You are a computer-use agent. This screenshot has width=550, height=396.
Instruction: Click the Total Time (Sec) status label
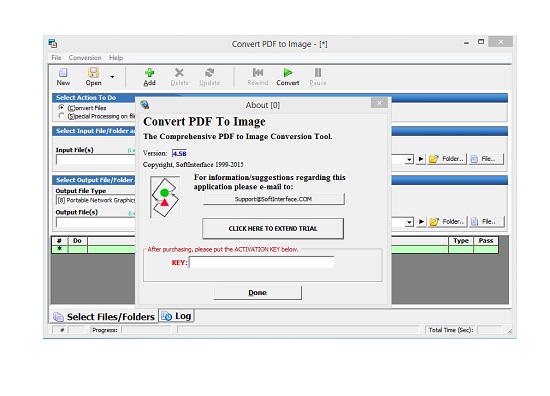coord(451,330)
